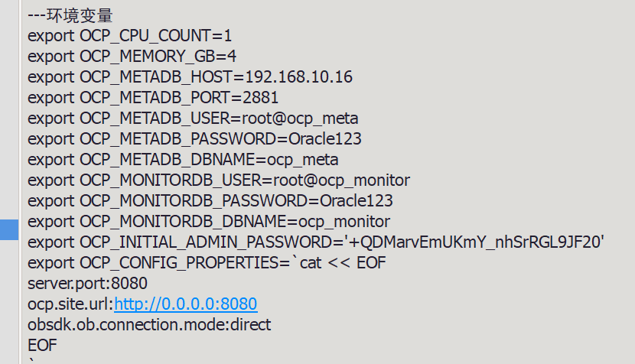This screenshot has width=635, height=364.
Task: Click the OCP_CONFIG_PROPERTIES line
Action: [x=207, y=263]
